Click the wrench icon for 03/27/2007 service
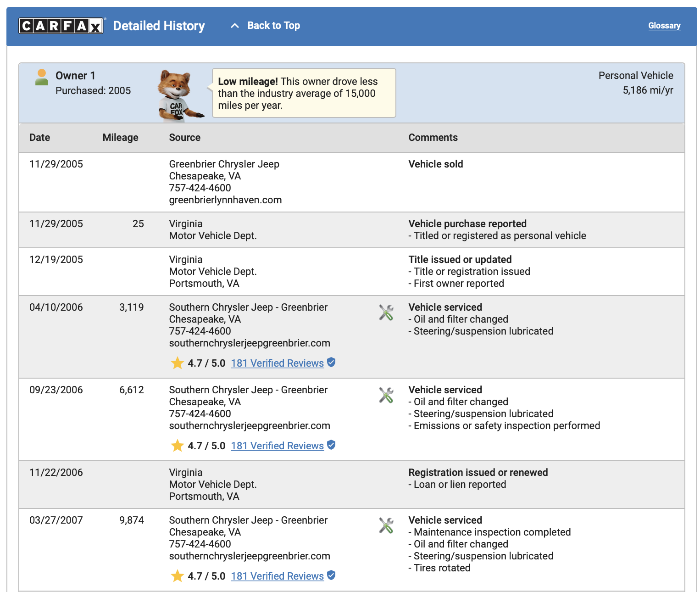This screenshot has height=592, width=700. tap(386, 525)
